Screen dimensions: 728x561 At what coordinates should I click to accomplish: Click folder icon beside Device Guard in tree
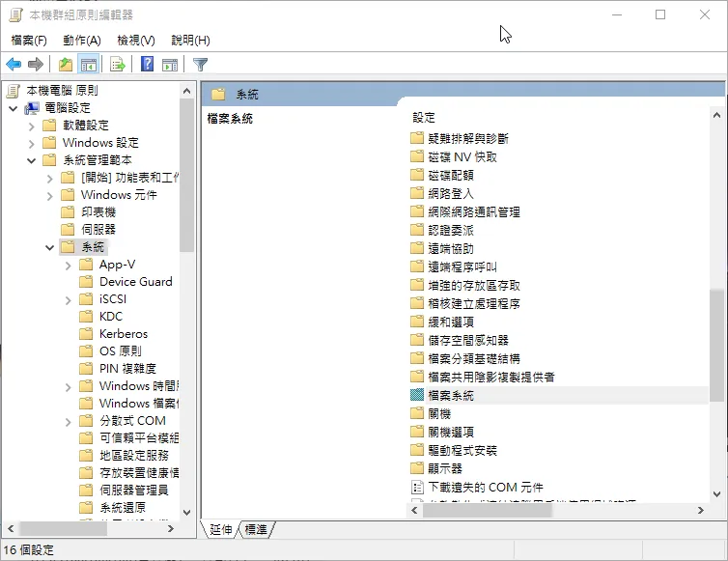coord(86,281)
